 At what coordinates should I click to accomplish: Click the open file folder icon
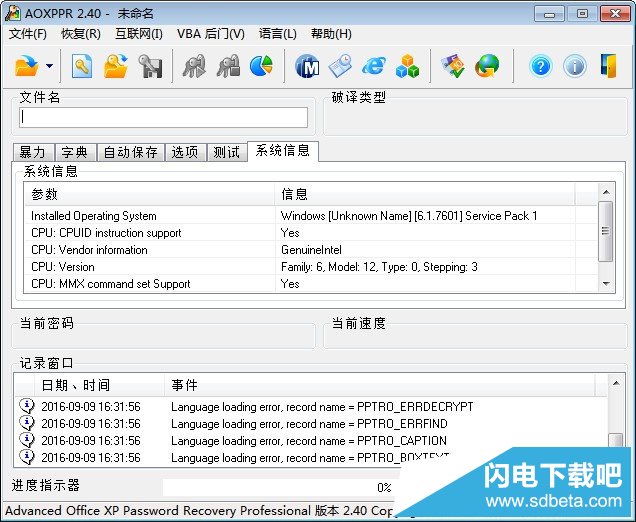(26, 66)
